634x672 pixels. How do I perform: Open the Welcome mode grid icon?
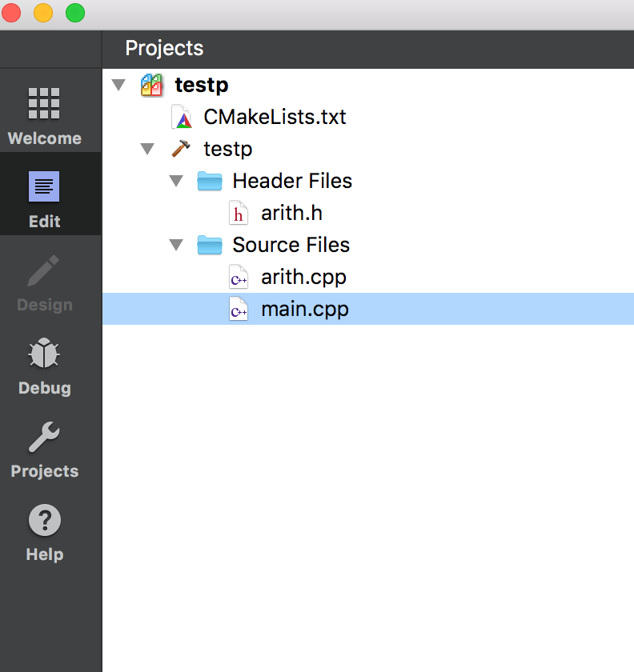44,103
